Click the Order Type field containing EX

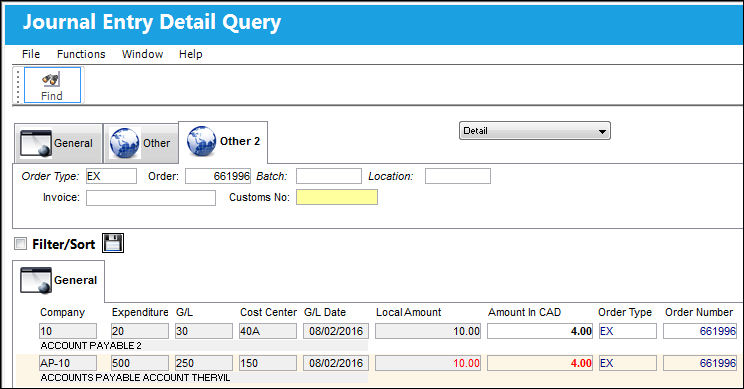click(x=111, y=176)
